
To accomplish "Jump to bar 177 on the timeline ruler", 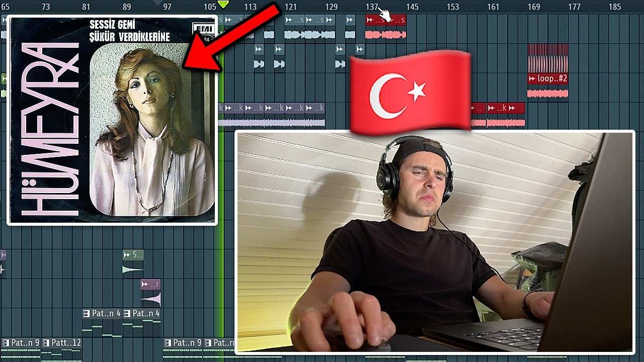I will [574, 7].
